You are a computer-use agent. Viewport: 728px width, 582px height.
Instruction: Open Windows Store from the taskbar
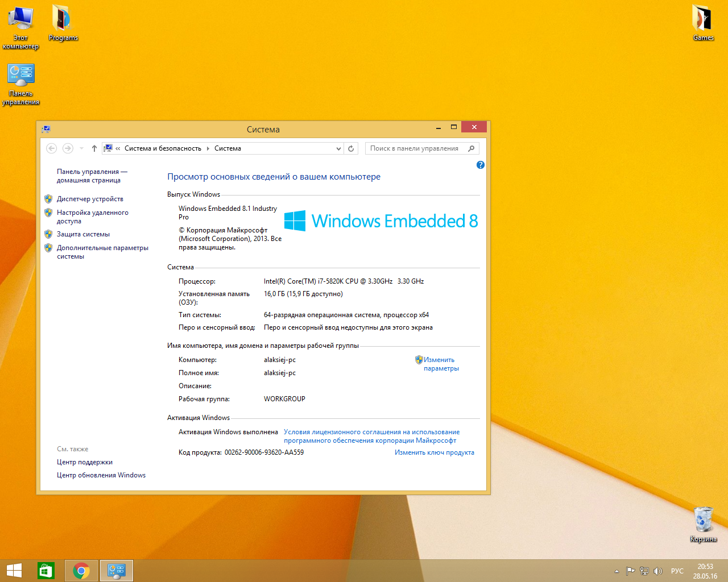point(46,571)
